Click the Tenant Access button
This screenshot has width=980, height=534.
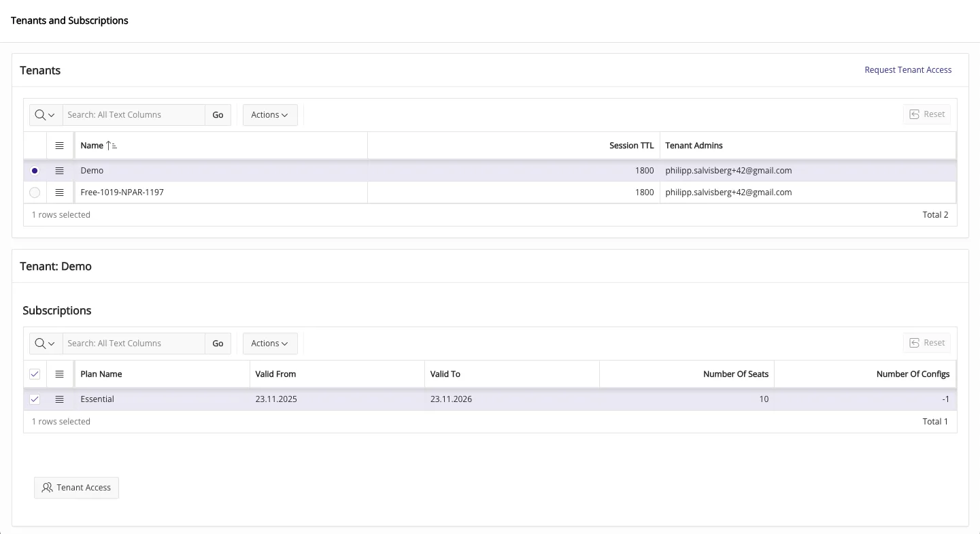76,488
